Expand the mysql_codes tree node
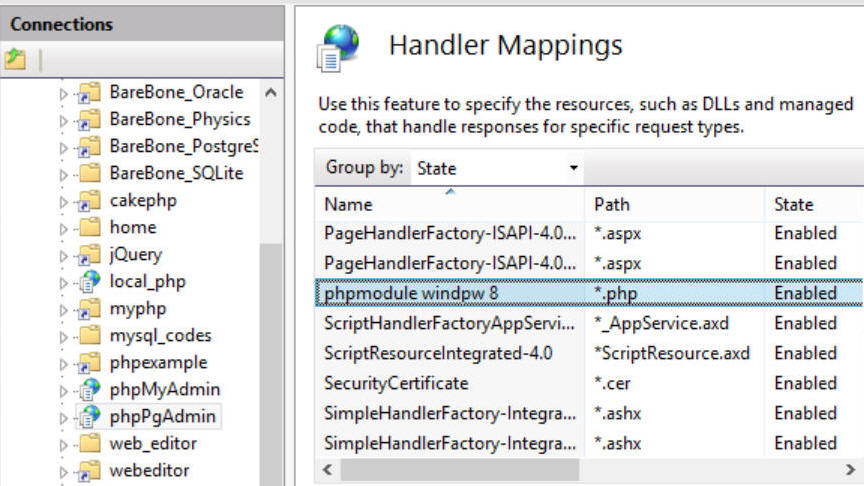The height and width of the screenshot is (486, 864). coord(63,337)
